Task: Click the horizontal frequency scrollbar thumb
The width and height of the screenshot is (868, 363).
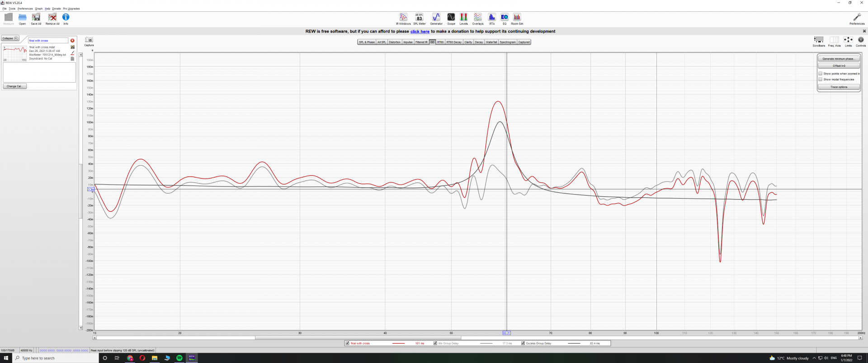Action: [358, 338]
